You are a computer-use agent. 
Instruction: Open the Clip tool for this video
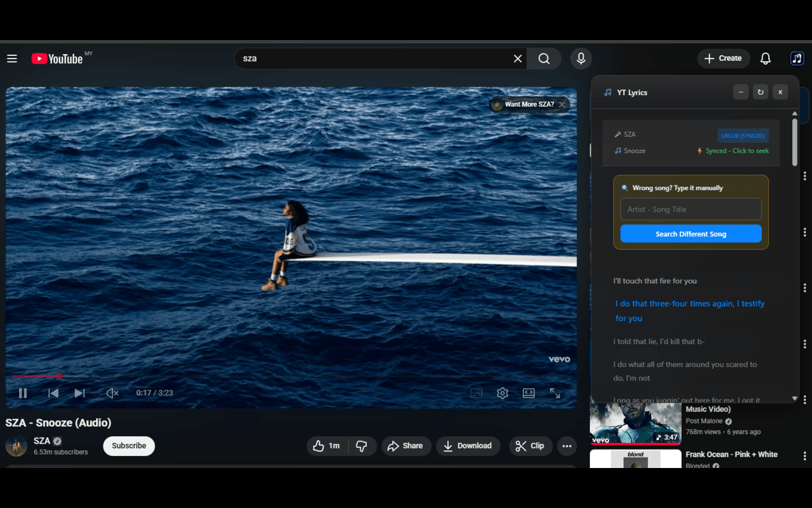(530, 446)
